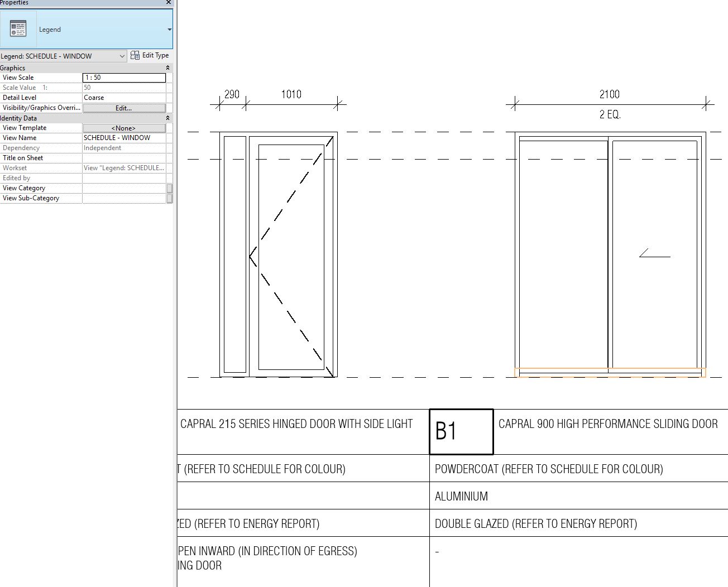Collapse the Identity Data section
This screenshot has width=728, height=587.
(167, 118)
